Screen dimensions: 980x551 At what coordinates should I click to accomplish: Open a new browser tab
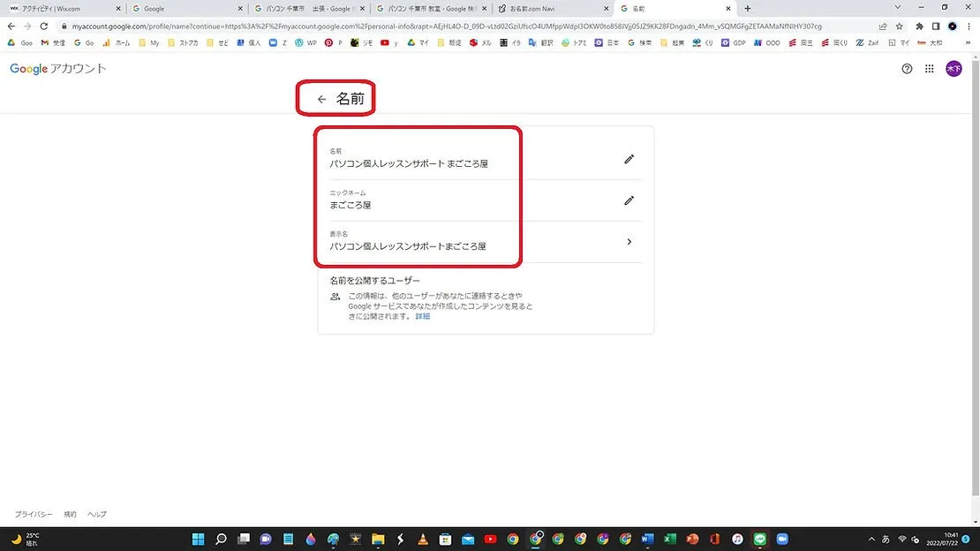[748, 9]
